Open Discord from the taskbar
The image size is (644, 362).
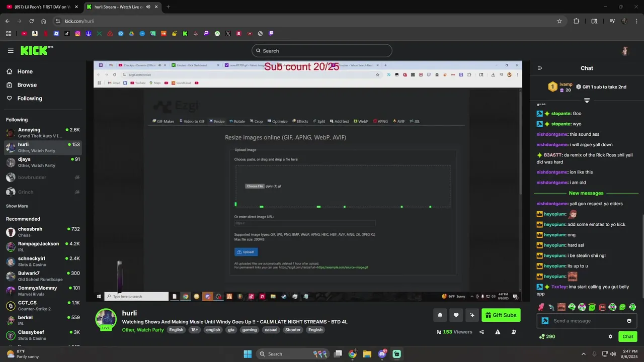(382, 354)
